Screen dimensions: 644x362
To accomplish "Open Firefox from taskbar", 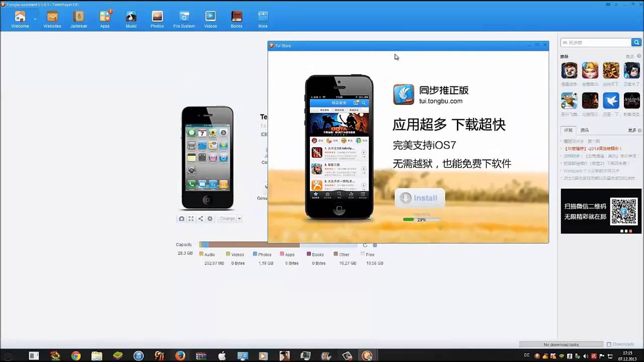I will point(180,356).
